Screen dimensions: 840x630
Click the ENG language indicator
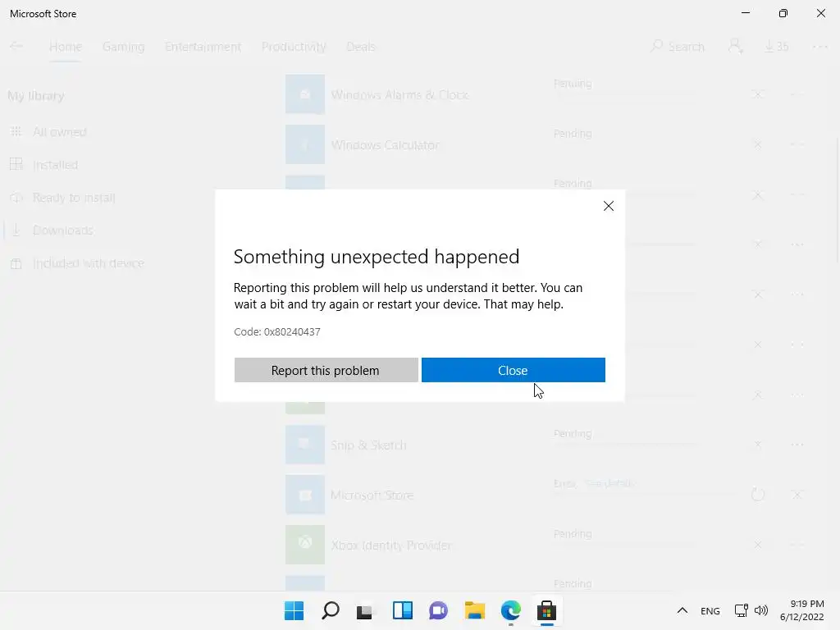(710, 610)
